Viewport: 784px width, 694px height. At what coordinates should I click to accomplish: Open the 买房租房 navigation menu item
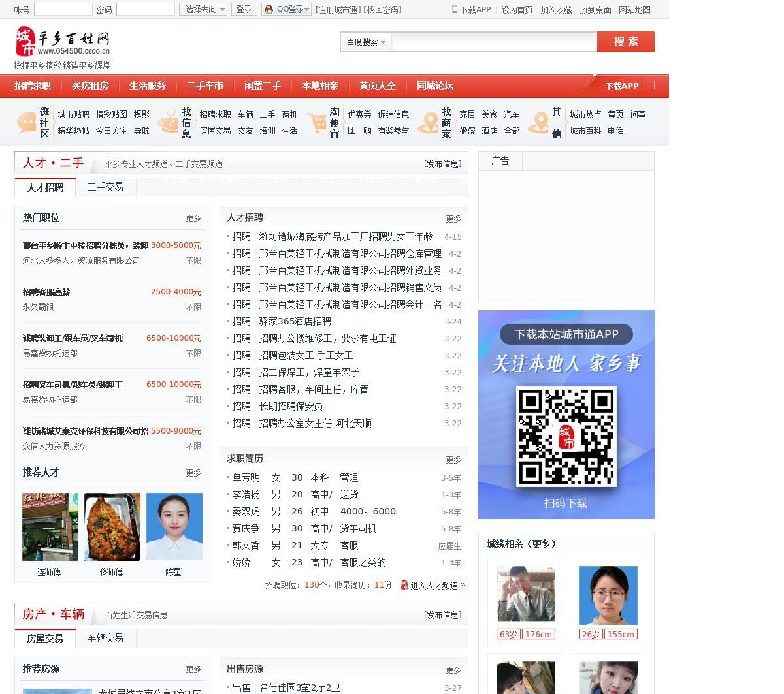click(90, 86)
